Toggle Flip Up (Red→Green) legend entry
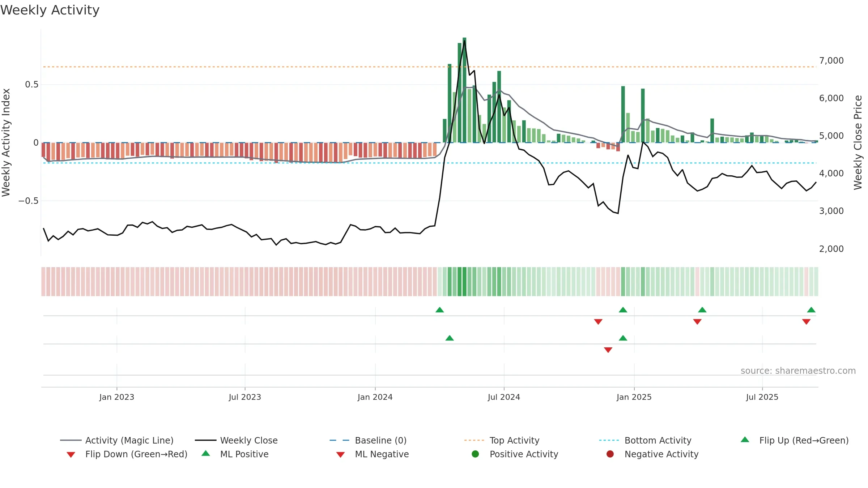Viewport: 868px width, 488px height. (x=795, y=440)
